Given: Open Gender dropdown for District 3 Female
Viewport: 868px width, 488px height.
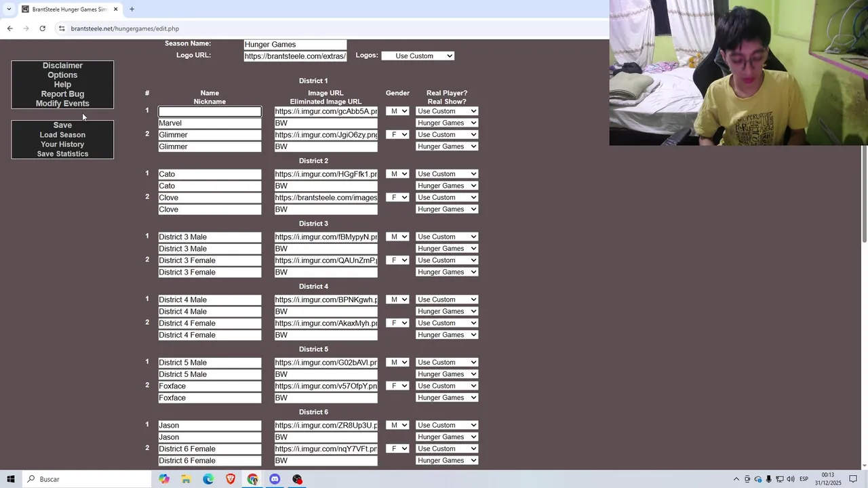Looking at the screenshot, I should coord(397,260).
